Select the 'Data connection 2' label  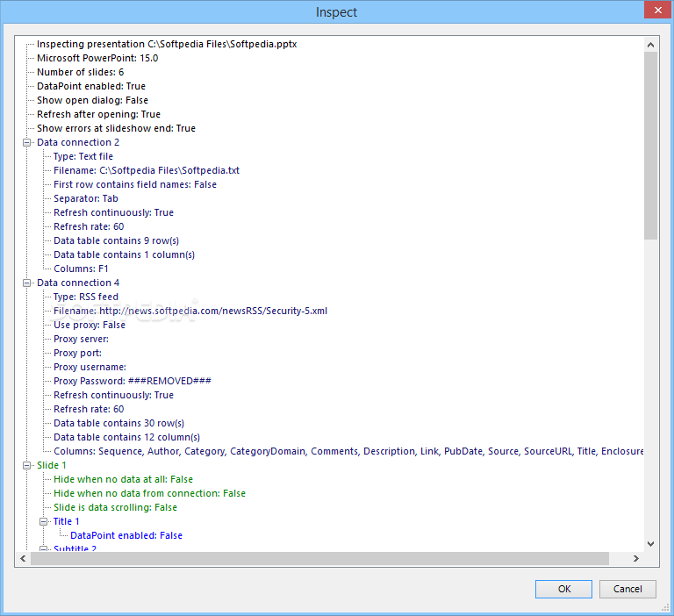(78, 143)
